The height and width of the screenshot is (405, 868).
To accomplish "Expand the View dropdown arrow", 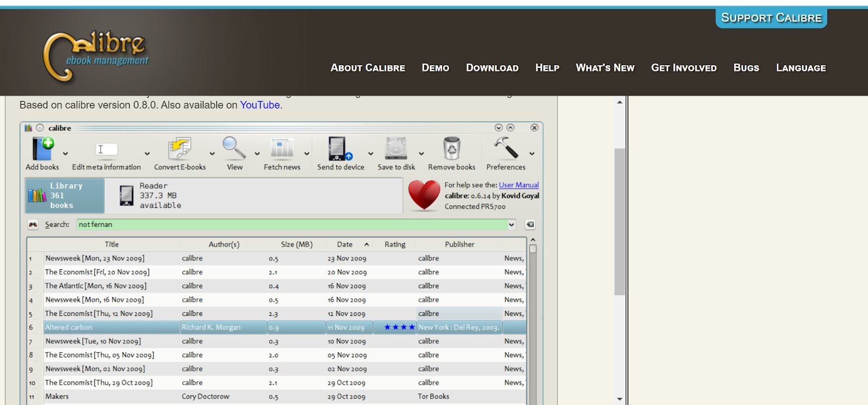I will [x=257, y=154].
